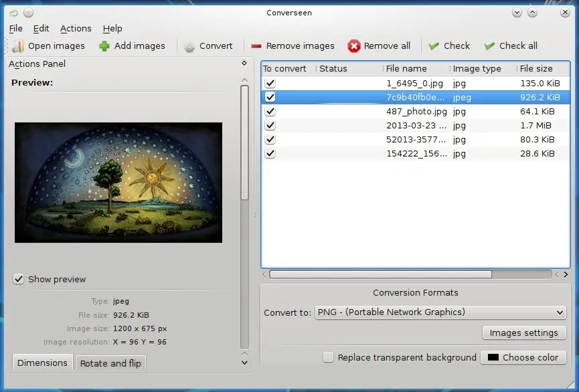Toggle checkbox for the 52013-3577 file
579x392 pixels.
tap(270, 139)
